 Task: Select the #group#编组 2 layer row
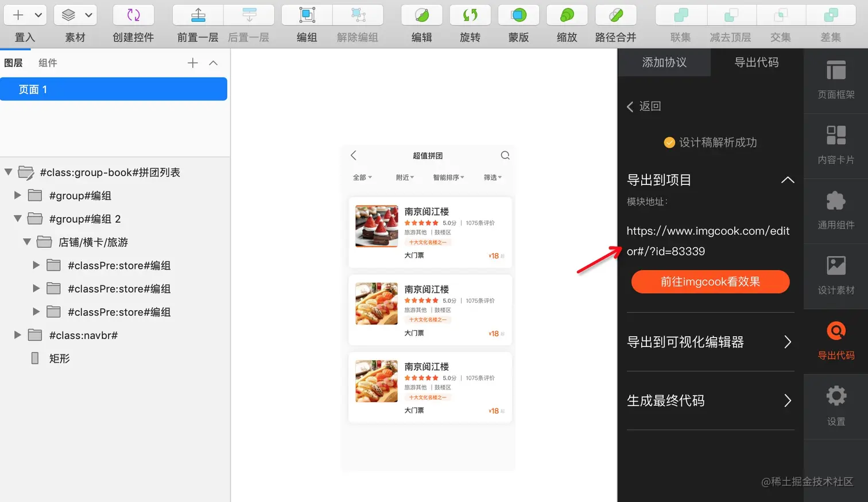(x=115, y=219)
